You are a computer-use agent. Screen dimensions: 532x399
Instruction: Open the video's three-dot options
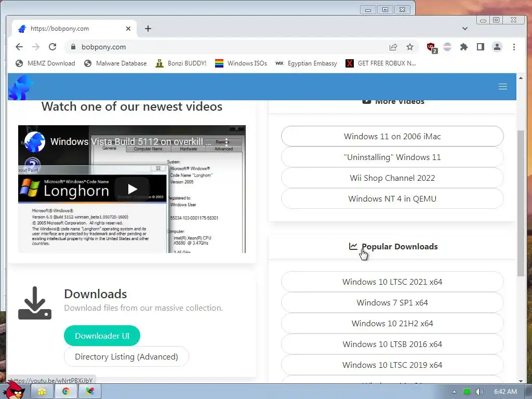[227, 142]
